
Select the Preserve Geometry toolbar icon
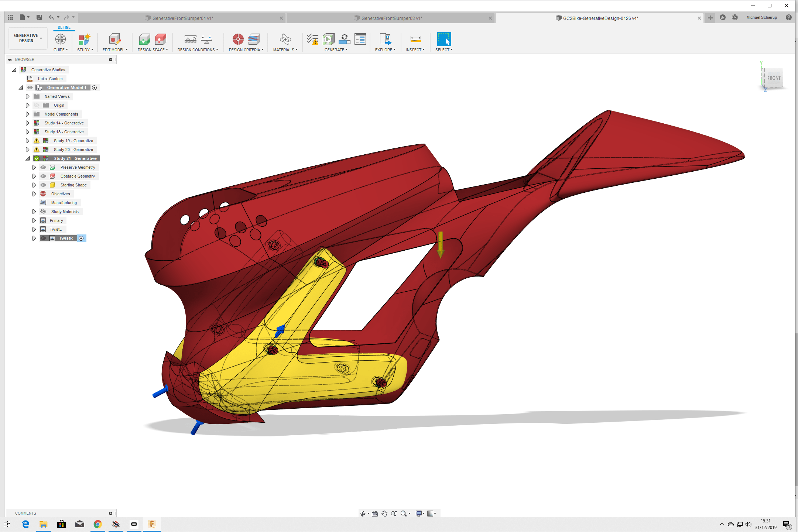pyautogui.click(x=144, y=39)
